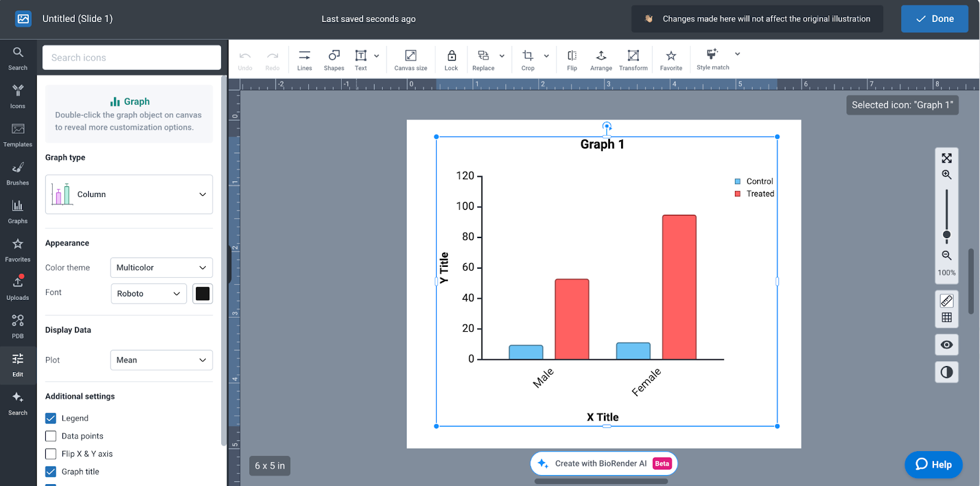Toggle the grid icon on right panel

(946, 318)
